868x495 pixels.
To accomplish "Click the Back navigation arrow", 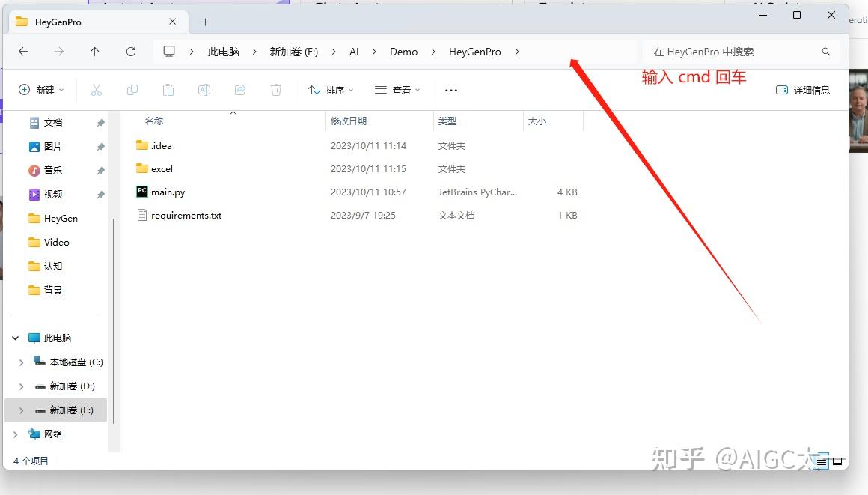I will click(23, 52).
